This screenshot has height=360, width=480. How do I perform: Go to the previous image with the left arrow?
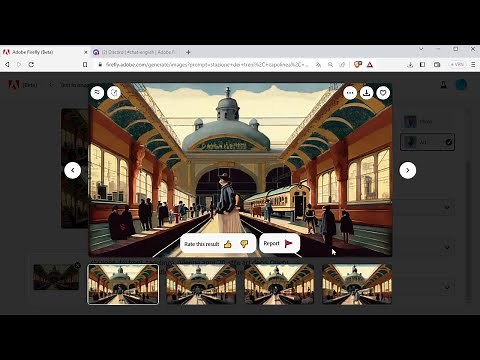[72, 170]
